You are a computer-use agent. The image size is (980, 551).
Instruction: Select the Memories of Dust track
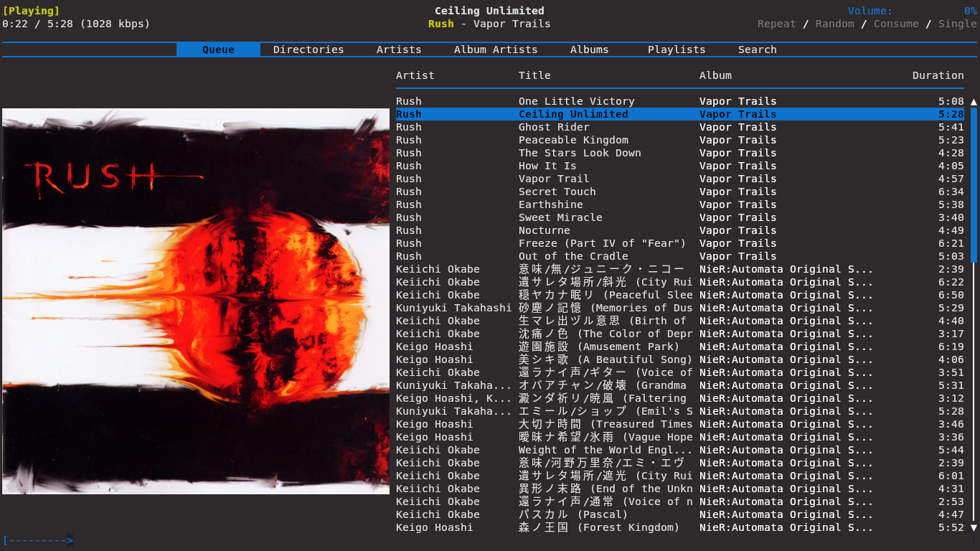click(x=680, y=308)
